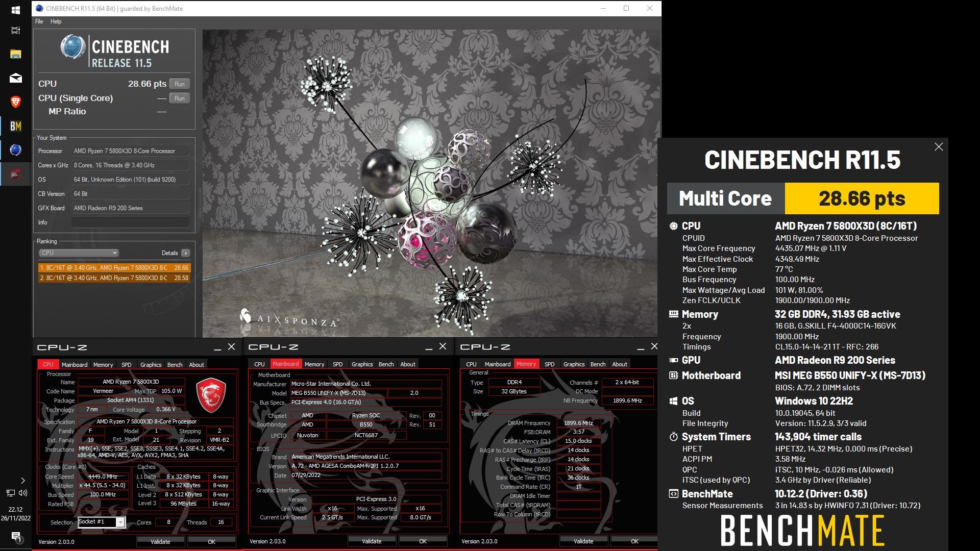
Task: Minimize the CPU-Z processor window
Action: pos(217,347)
